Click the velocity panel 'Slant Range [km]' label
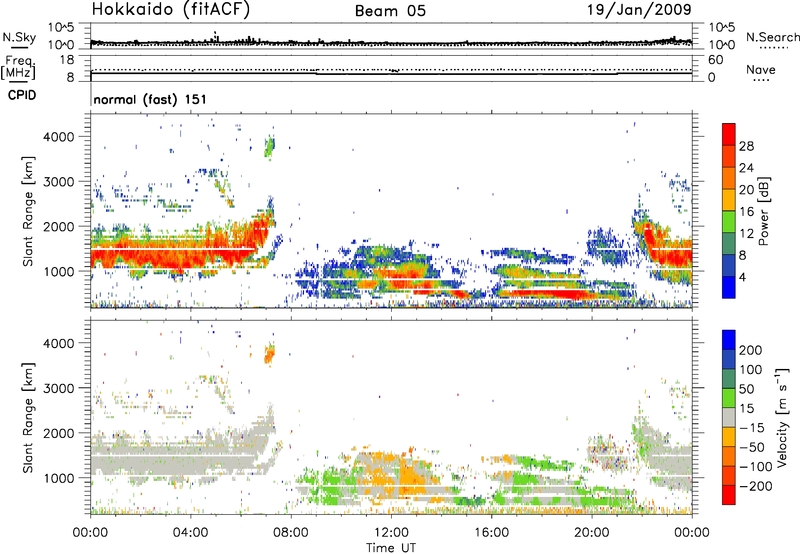The width and height of the screenshot is (800, 554). [28, 417]
